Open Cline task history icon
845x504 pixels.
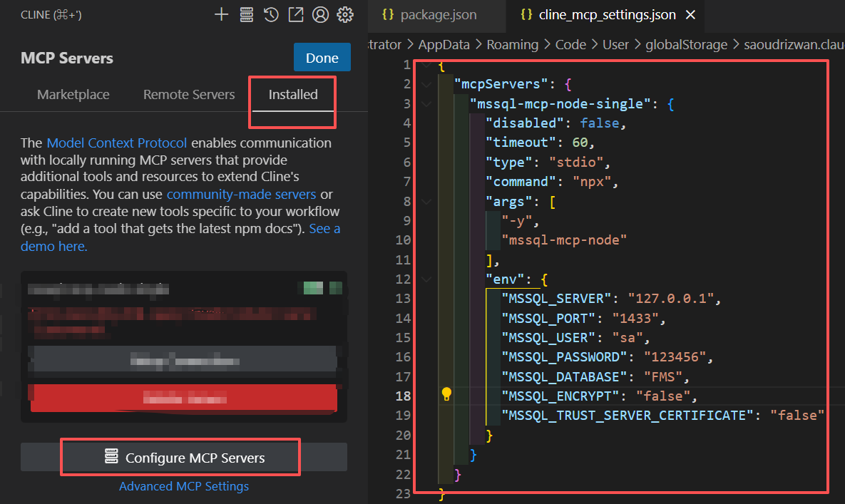click(x=271, y=14)
